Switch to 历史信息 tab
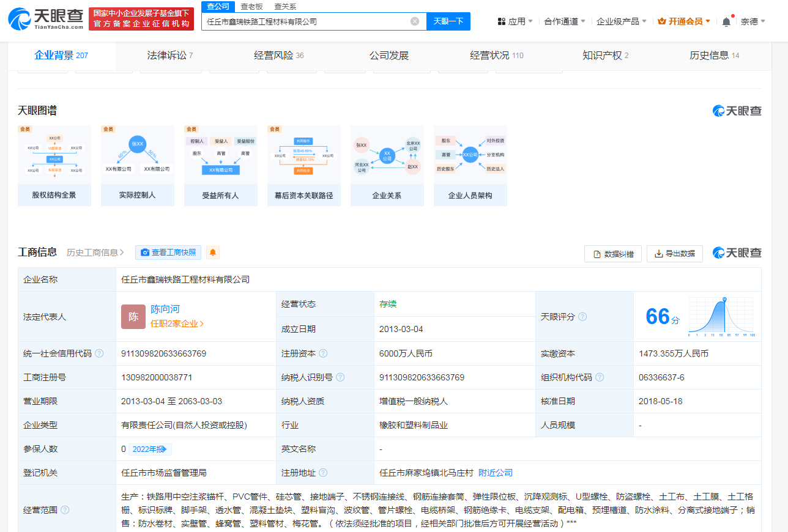The height and width of the screenshot is (532, 788). tap(715, 56)
